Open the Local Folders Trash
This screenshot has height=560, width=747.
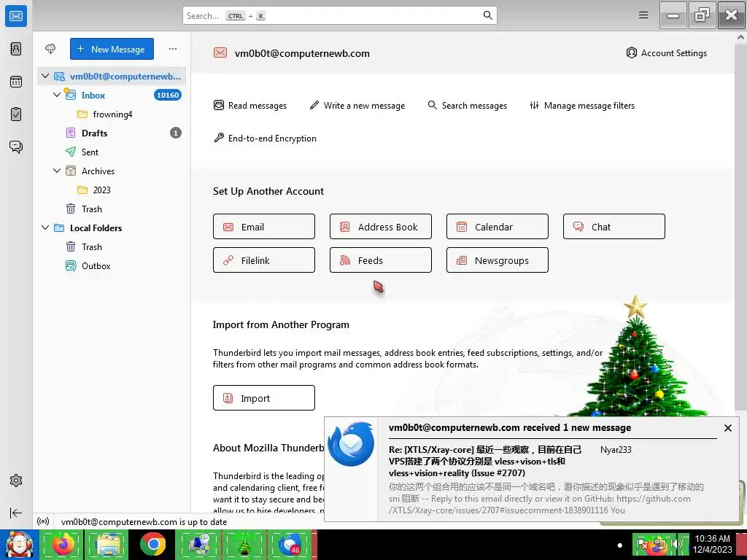(x=112, y=246)
